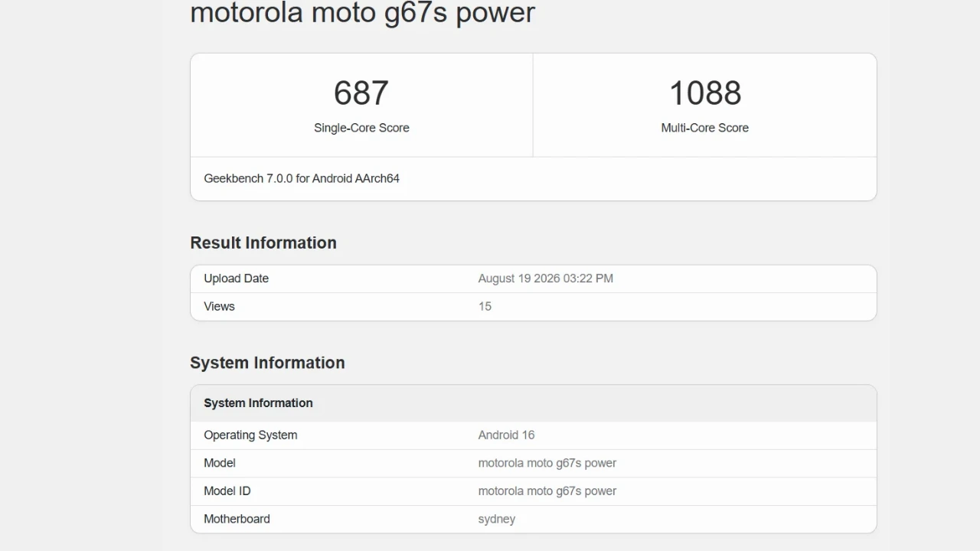980x551 pixels.
Task: Select the 'Android 16' value
Action: pos(506,435)
